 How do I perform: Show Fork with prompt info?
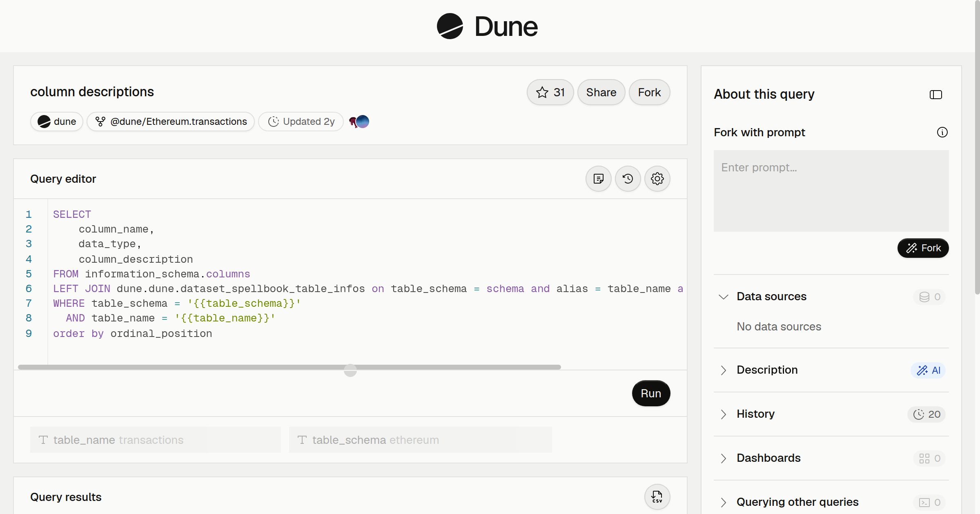pos(942,132)
